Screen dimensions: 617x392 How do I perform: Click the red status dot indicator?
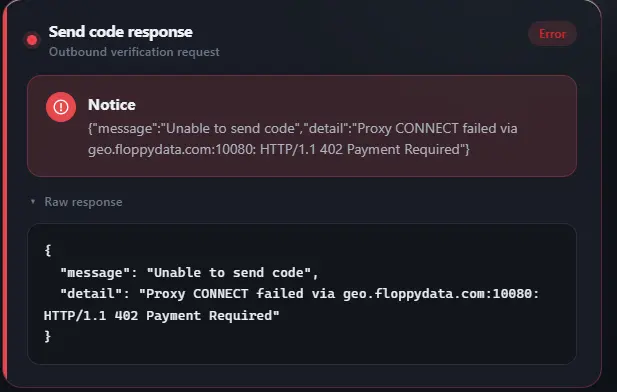pos(32,40)
